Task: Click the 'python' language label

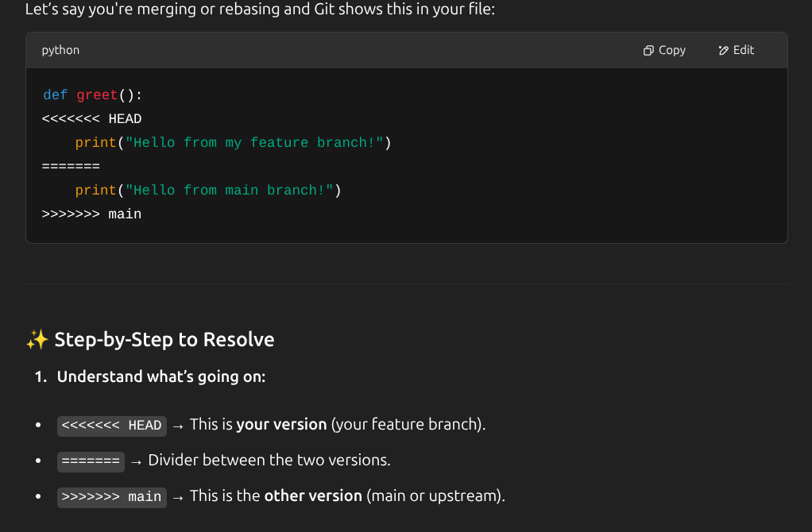Action: pyautogui.click(x=60, y=50)
